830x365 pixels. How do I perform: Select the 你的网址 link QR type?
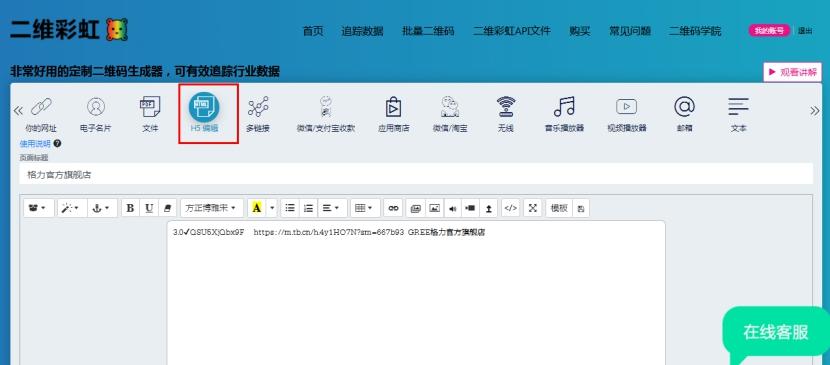pos(41,113)
